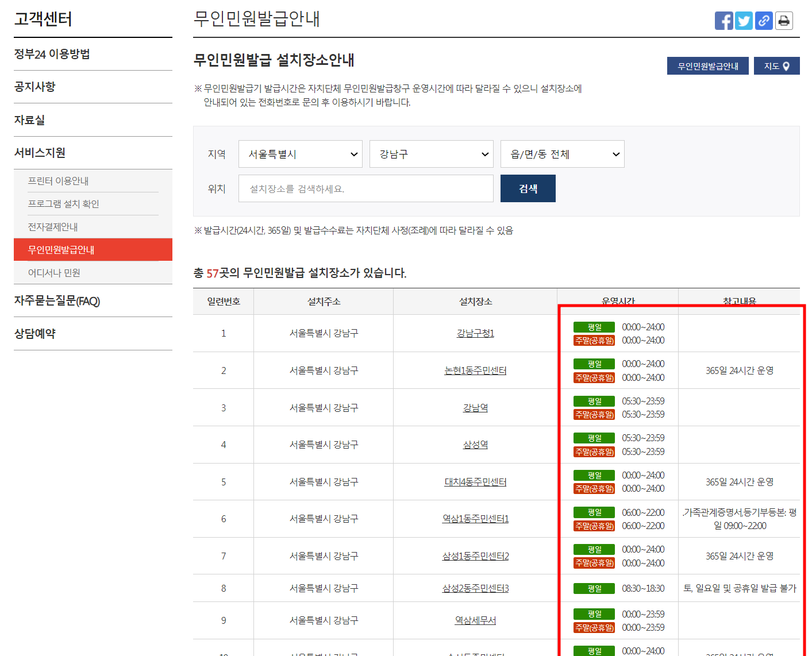Open the 강남구 district dropdown
This screenshot has height=656, width=812.
tap(432, 154)
